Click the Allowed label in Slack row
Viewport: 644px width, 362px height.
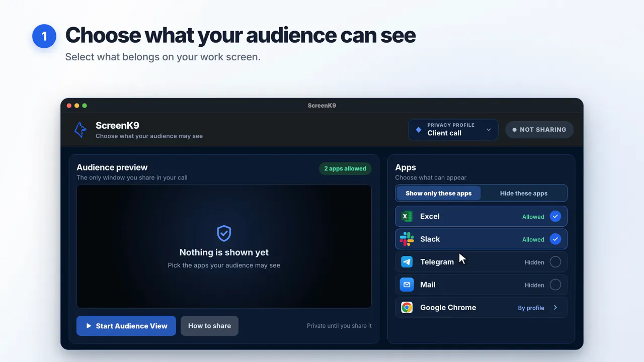(533, 240)
